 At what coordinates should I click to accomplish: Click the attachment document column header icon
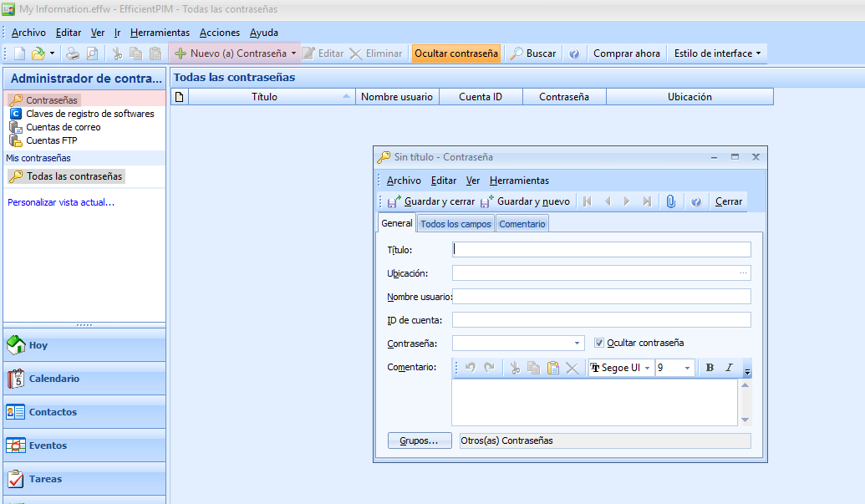180,97
